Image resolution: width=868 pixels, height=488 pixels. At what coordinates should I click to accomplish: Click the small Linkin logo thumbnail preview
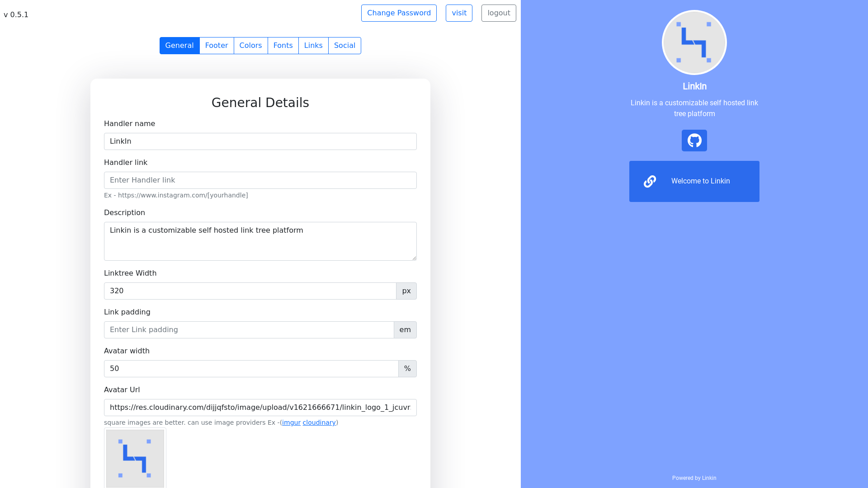pyautogui.click(x=135, y=458)
